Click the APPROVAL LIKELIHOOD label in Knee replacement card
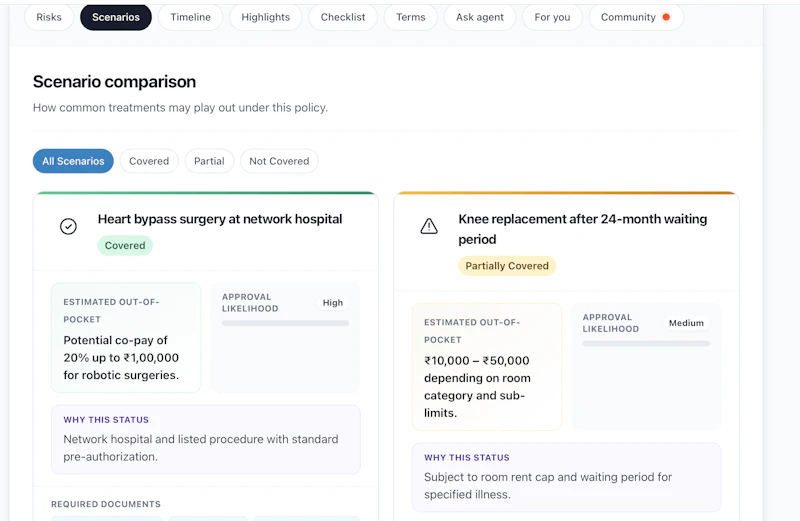 (x=611, y=323)
